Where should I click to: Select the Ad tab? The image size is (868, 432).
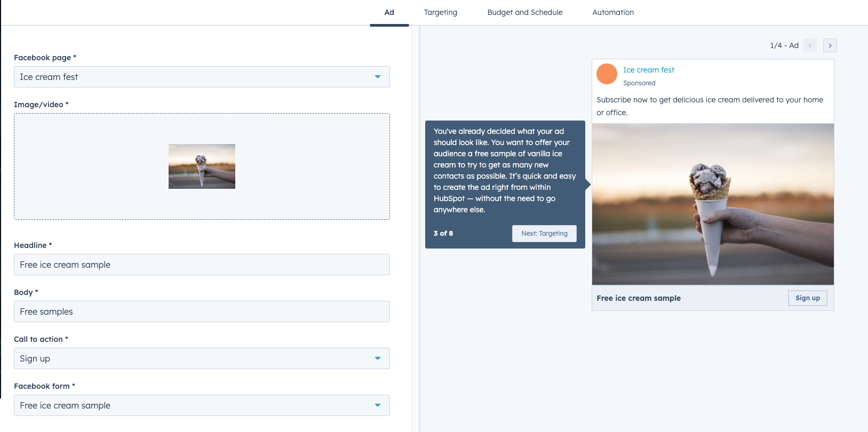click(x=389, y=12)
